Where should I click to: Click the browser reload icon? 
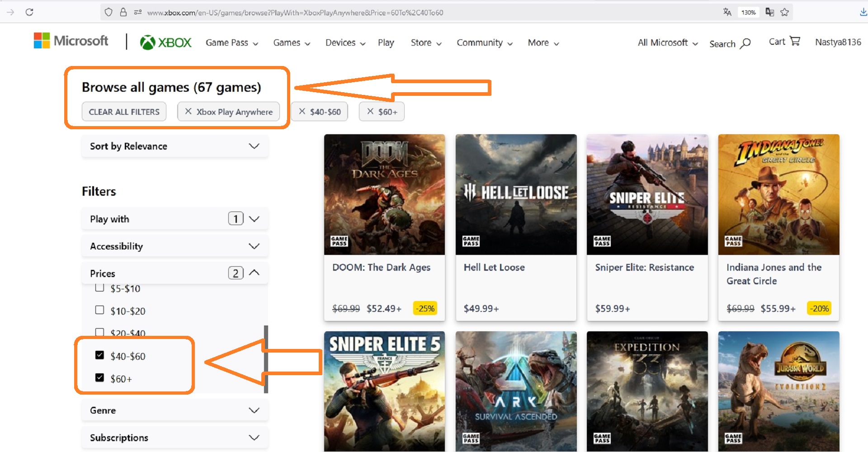click(x=29, y=12)
